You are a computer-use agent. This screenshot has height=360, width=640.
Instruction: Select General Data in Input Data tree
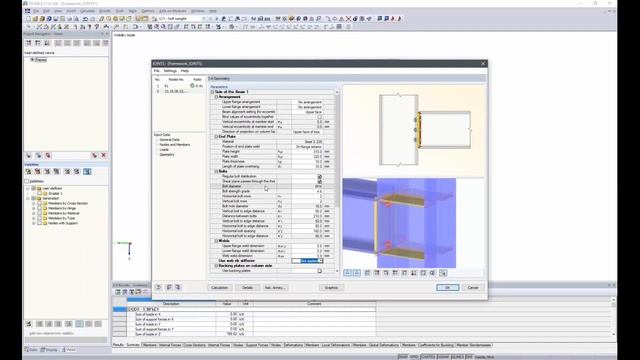[x=169, y=140]
